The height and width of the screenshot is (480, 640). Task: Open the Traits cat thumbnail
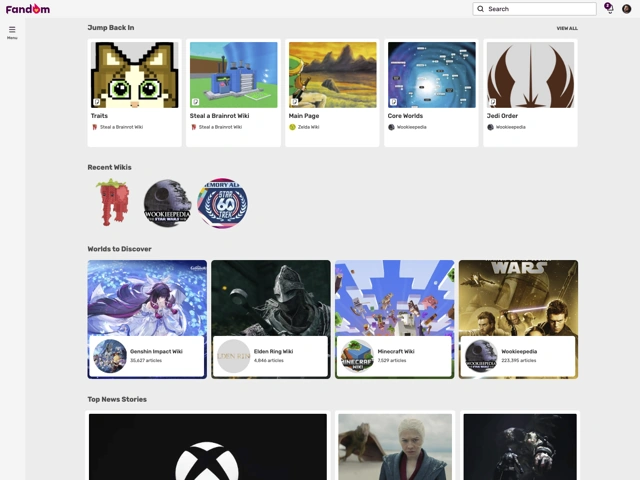pyautogui.click(x=134, y=75)
